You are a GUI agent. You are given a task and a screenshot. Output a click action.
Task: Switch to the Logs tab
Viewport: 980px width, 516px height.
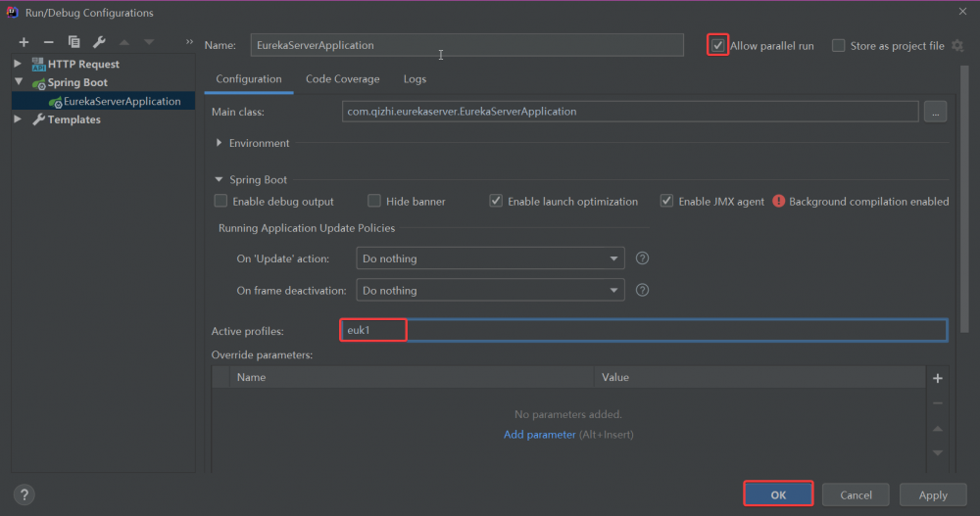tap(415, 79)
